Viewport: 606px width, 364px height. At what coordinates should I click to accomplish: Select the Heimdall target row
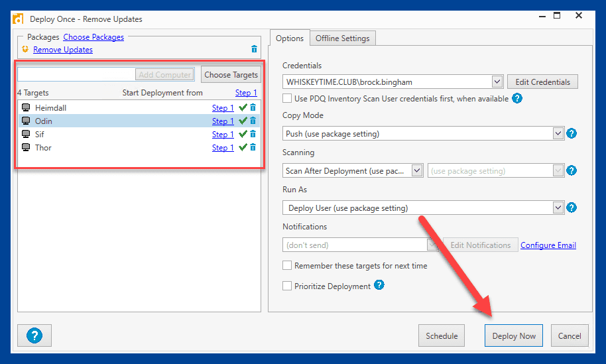[x=139, y=107]
